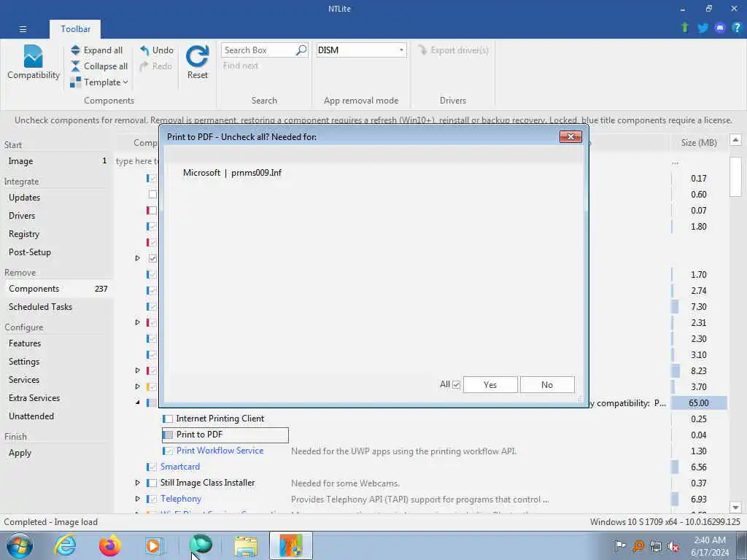This screenshot has width=747, height=560.
Task: Open the DISM app removal mode dropdown
Action: click(x=361, y=50)
